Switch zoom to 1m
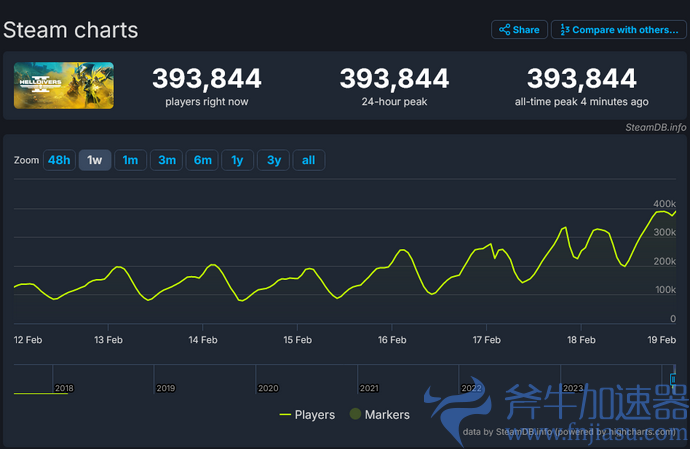Screen dimensions: 690x449 coord(130,160)
